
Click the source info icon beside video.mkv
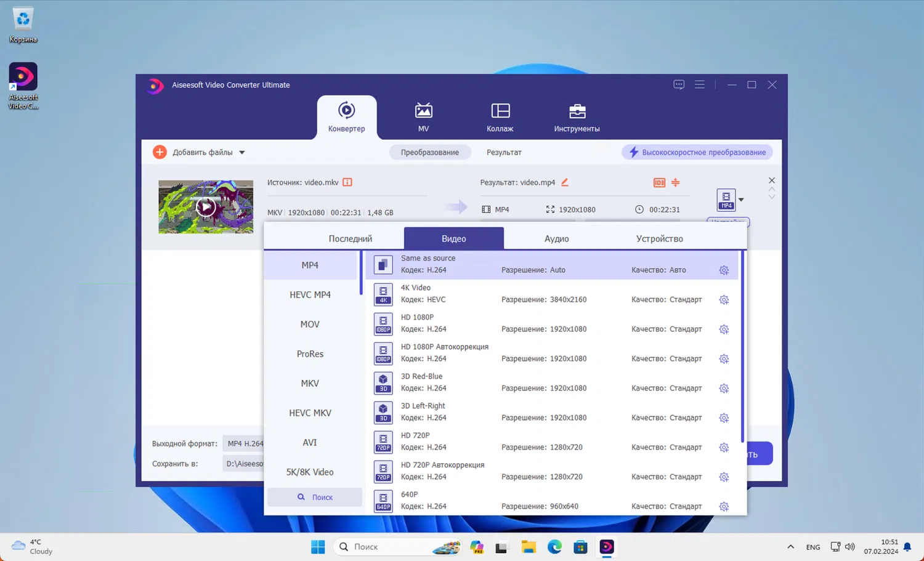tap(347, 182)
